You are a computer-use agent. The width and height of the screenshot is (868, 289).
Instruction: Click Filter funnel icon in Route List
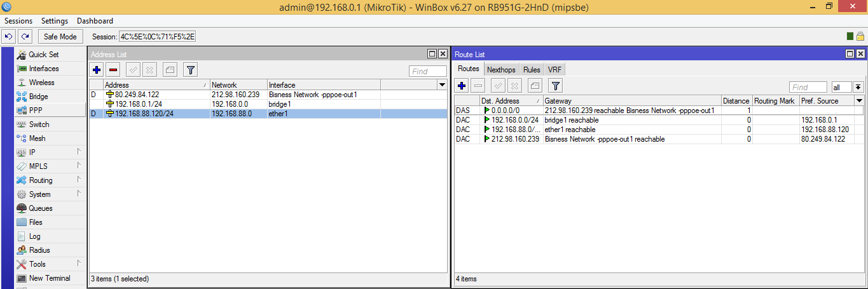click(555, 86)
